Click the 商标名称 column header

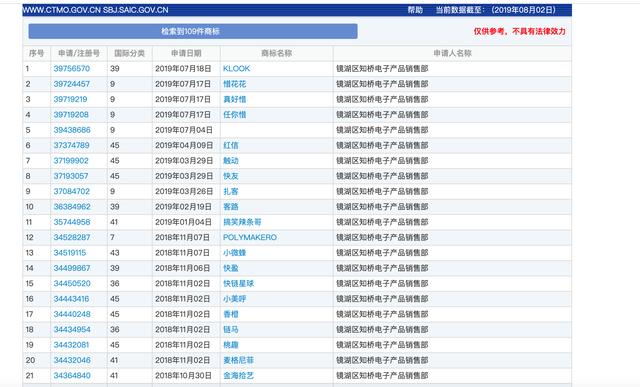[x=276, y=53]
